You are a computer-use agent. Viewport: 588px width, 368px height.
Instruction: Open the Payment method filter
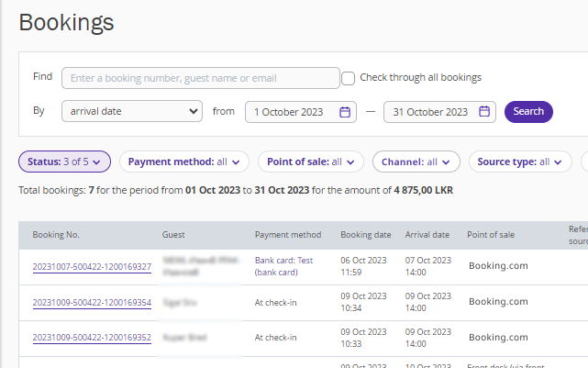tap(183, 162)
